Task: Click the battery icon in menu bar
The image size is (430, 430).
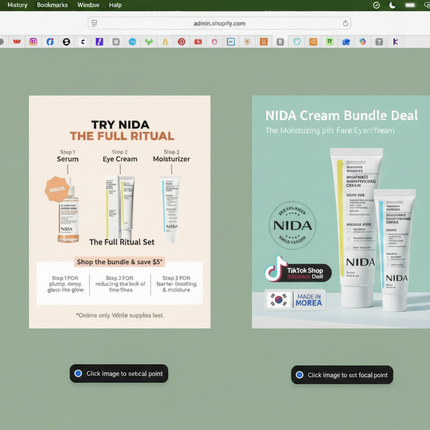Action: [x=410, y=5]
